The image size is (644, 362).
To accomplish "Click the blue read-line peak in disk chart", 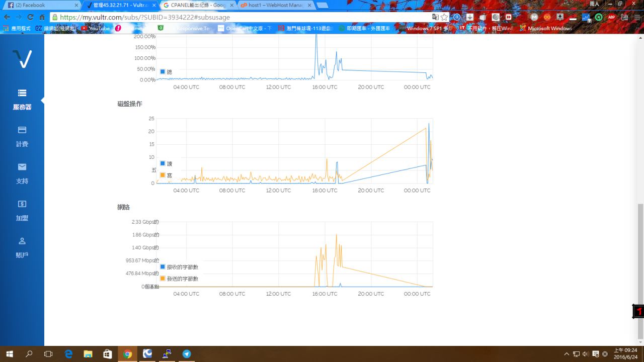I will (429, 124).
